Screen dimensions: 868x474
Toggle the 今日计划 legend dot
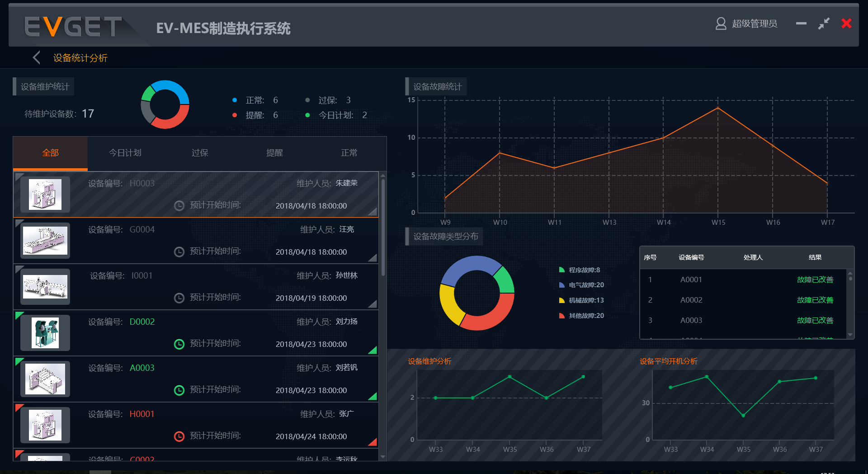308,115
